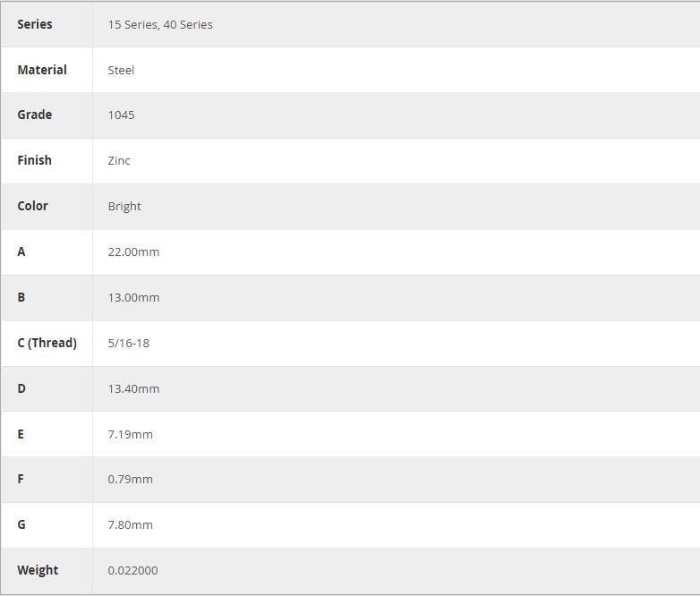The image size is (700, 596).
Task: Click the Grade row label
Action: [35, 115]
